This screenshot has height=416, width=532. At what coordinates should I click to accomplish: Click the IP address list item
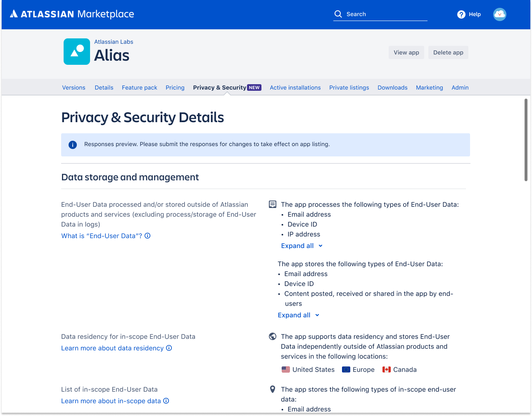point(304,234)
